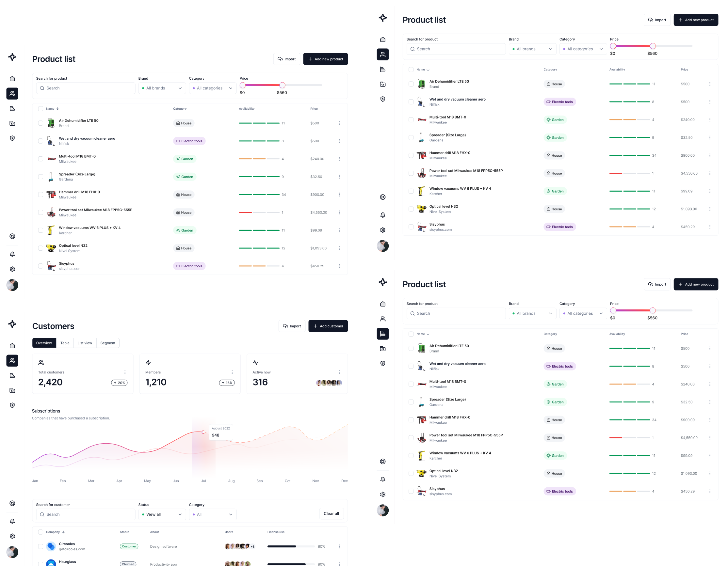Open the Circooles row three-dot options menu
This screenshot has height=566, width=728.
339,546
